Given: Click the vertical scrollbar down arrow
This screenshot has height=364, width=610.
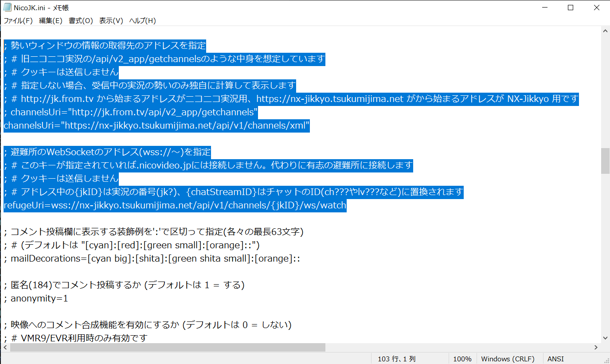Looking at the screenshot, I should [606, 338].
